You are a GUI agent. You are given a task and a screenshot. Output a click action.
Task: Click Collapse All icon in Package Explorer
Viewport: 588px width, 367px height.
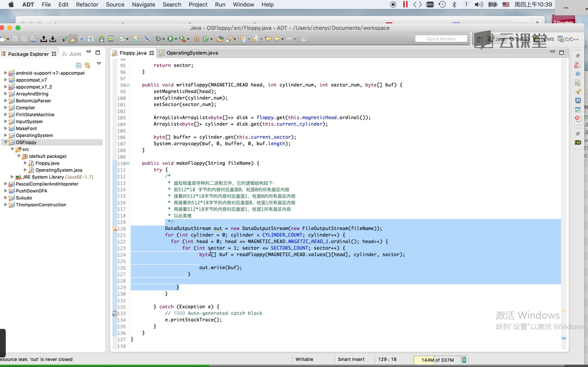[x=79, y=65]
